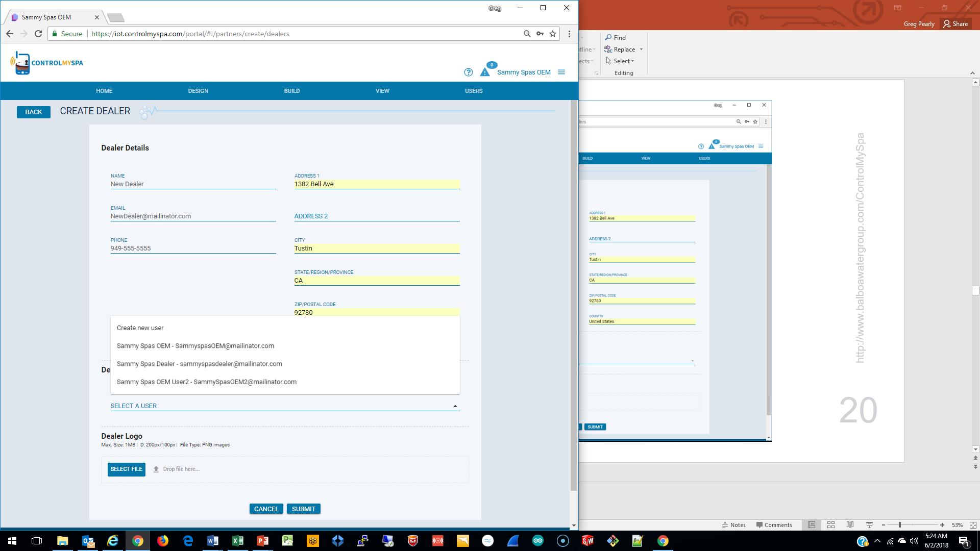Bookmark this page with the star icon
The height and width of the screenshot is (551, 980).
tap(553, 34)
